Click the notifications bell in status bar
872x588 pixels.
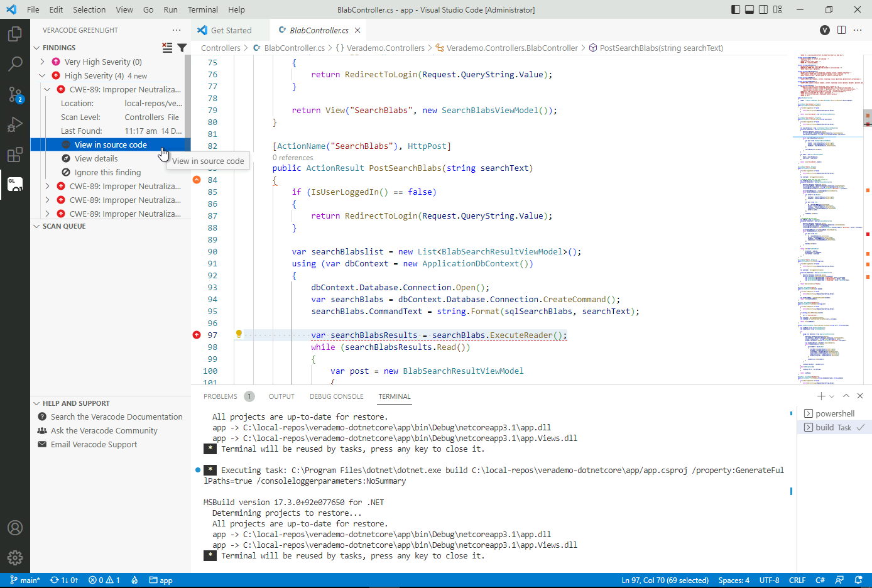click(858, 580)
